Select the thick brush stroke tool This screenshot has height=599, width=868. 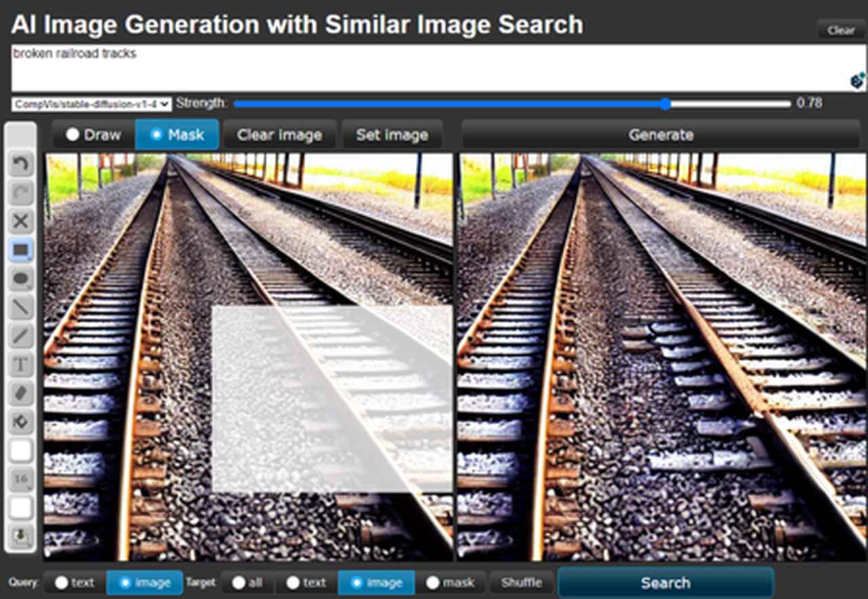(21, 335)
